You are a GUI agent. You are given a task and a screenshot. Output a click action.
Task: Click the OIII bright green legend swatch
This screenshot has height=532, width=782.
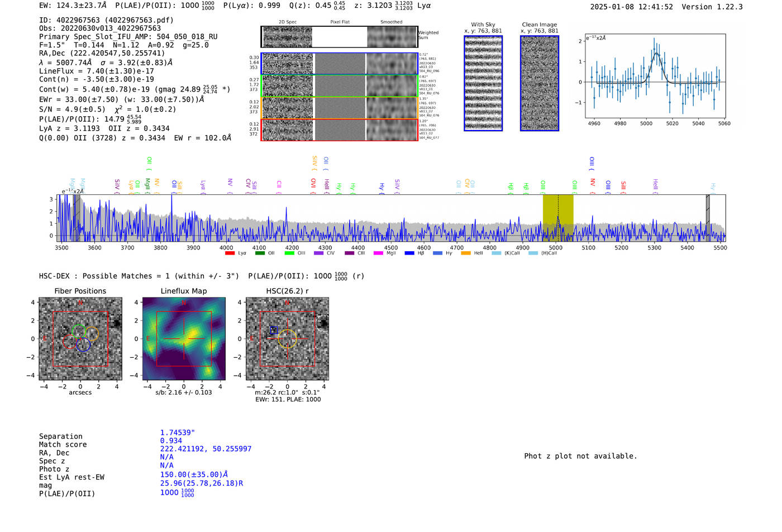pos(289,253)
